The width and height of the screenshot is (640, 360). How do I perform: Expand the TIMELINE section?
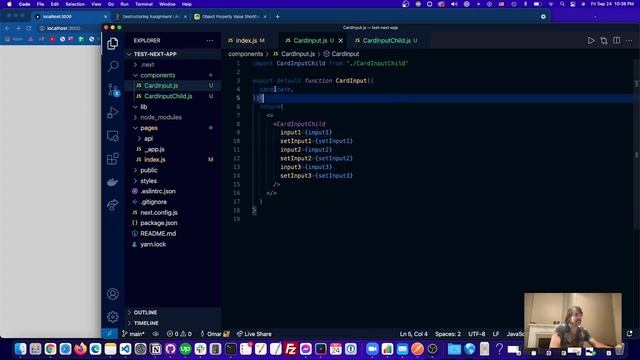tap(173, 323)
